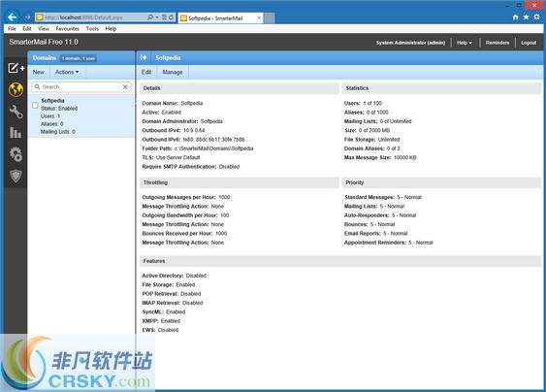The width and height of the screenshot is (546, 392).
Task: Open the View menu
Action: [x=44, y=29]
